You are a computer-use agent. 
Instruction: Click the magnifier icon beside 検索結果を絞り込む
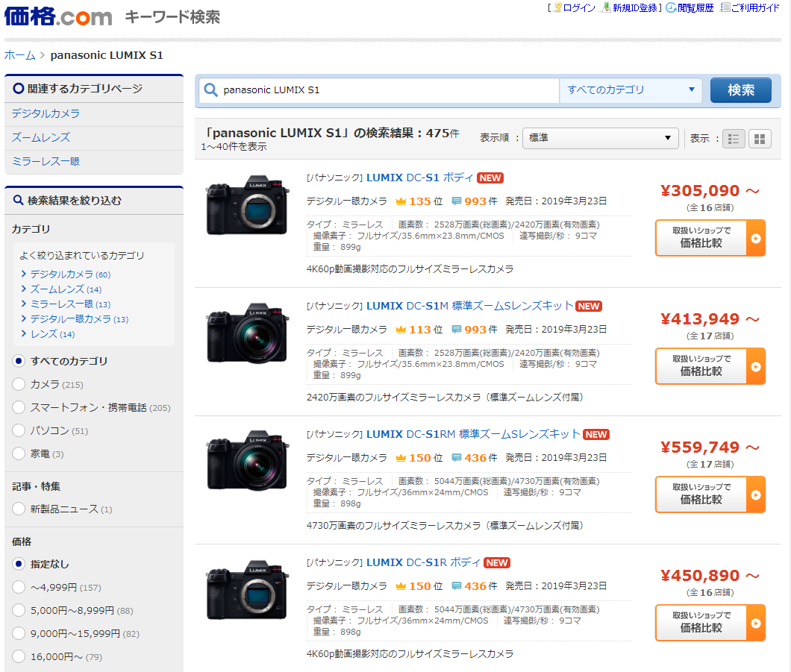coord(18,200)
